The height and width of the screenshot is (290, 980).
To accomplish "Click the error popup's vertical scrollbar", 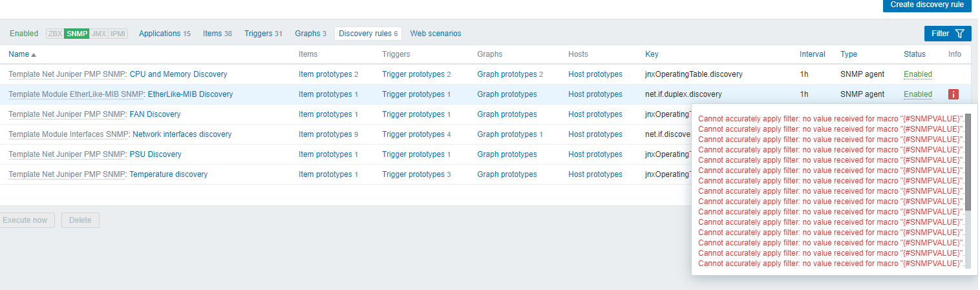I will 967,163.
